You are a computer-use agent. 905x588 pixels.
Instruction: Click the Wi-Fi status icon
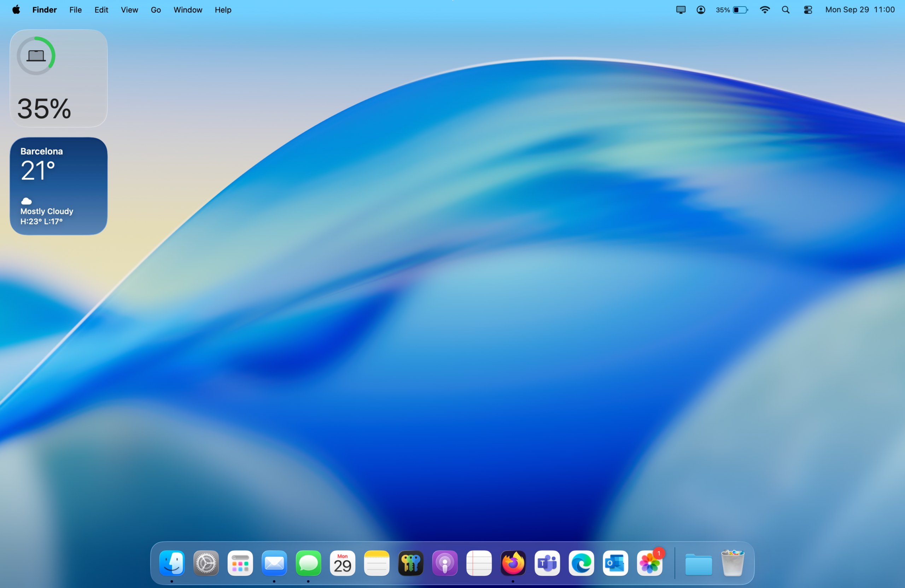pyautogui.click(x=764, y=10)
